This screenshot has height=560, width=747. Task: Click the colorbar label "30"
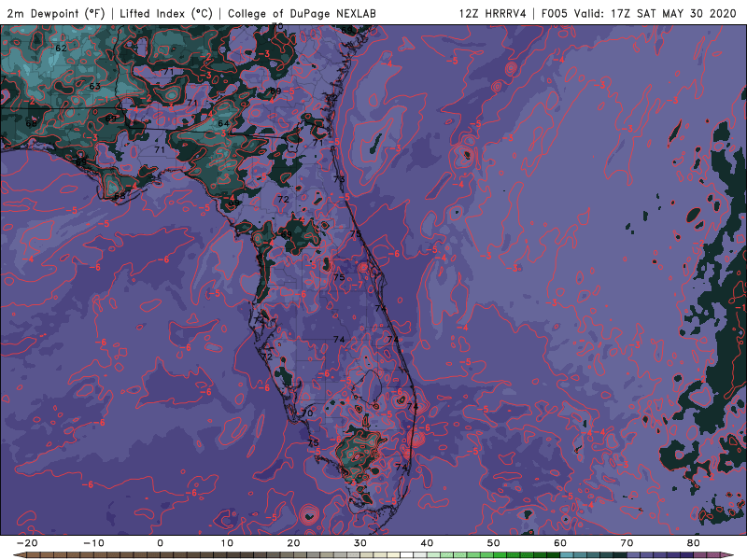pyautogui.click(x=360, y=543)
